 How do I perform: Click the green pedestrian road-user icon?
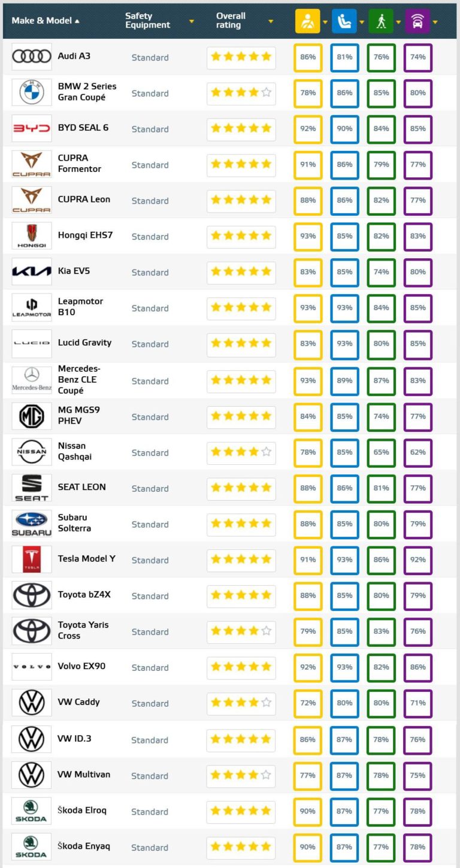pos(381,21)
